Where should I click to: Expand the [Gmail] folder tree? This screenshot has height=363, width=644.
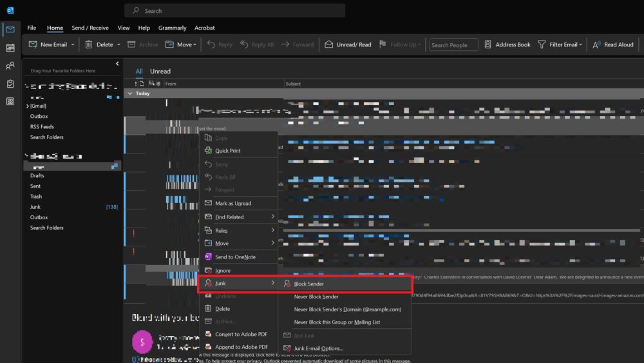(x=27, y=106)
